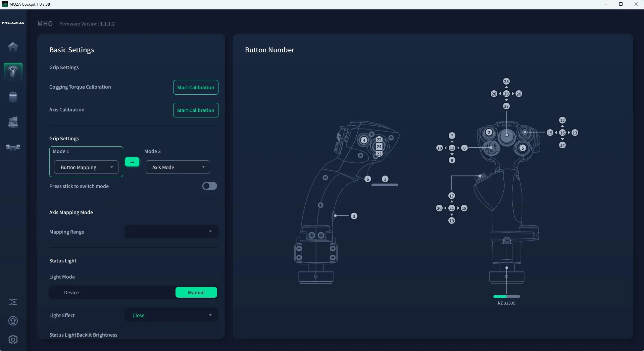Open the Light Effect dropdown

pyautogui.click(x=171, y=315)
